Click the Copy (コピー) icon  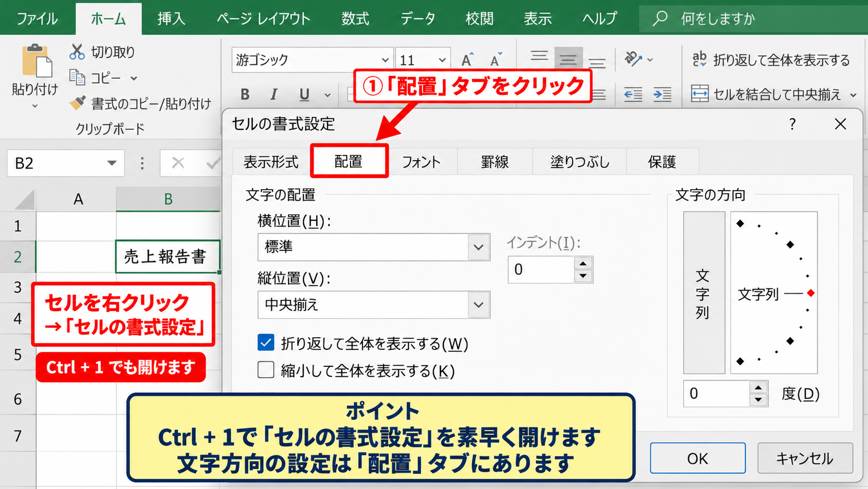pos(77,77)
